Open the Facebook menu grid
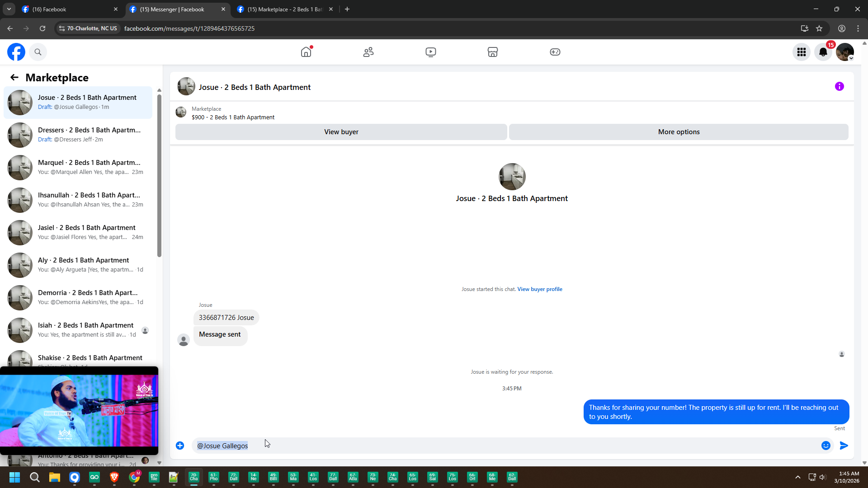The width and height of the screenshot is (868, 488). [802, 52]
